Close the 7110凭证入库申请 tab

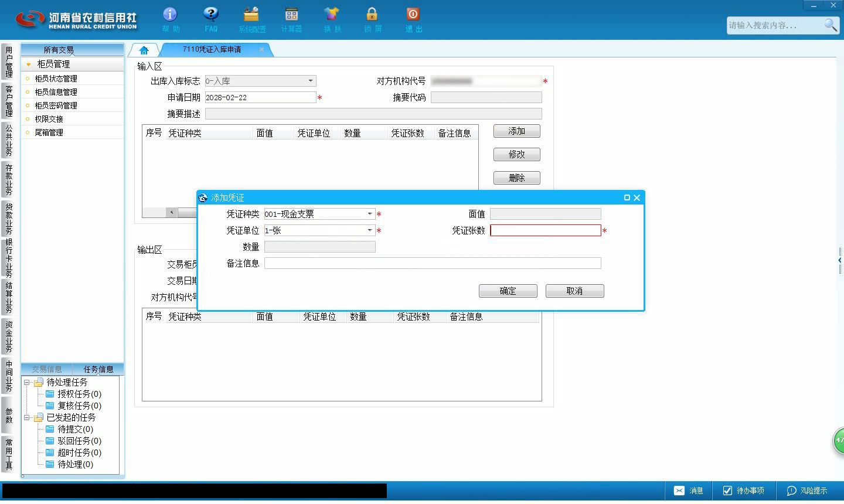coord(261,49)
